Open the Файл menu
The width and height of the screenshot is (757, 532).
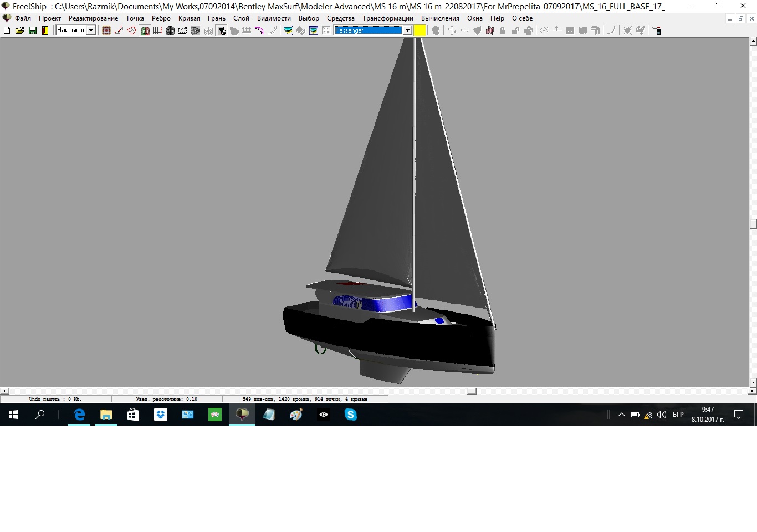pos(23,18)
